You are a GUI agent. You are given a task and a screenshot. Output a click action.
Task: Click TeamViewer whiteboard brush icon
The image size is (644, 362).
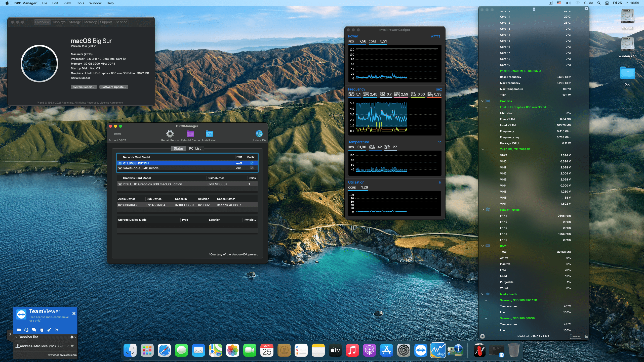click(49, 330)
